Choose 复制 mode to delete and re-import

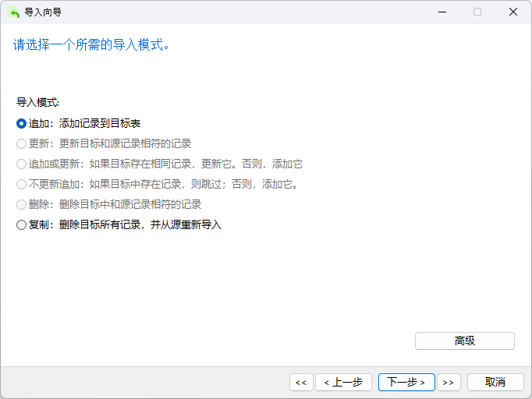click(x=22, y=224)
